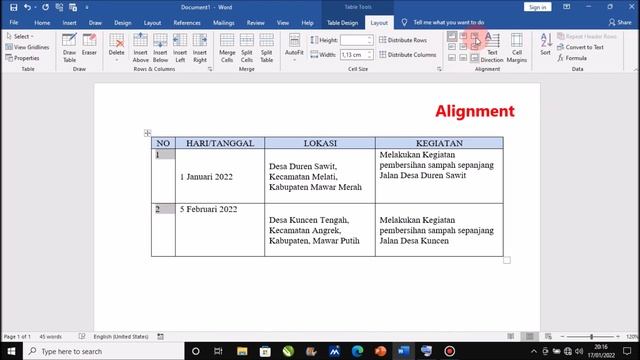Open the File menu
Viewport: 640px width, 360px height.
pos(14,22)
